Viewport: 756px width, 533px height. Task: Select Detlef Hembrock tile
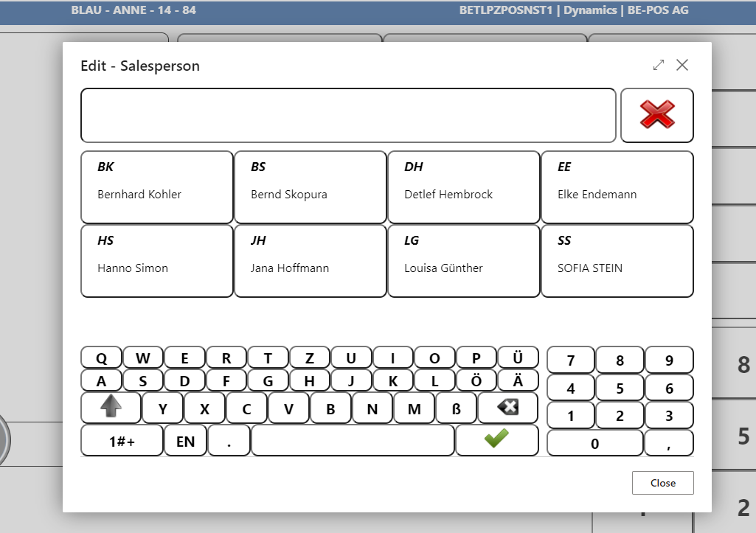pyautogui.click(x=463, y=187)
